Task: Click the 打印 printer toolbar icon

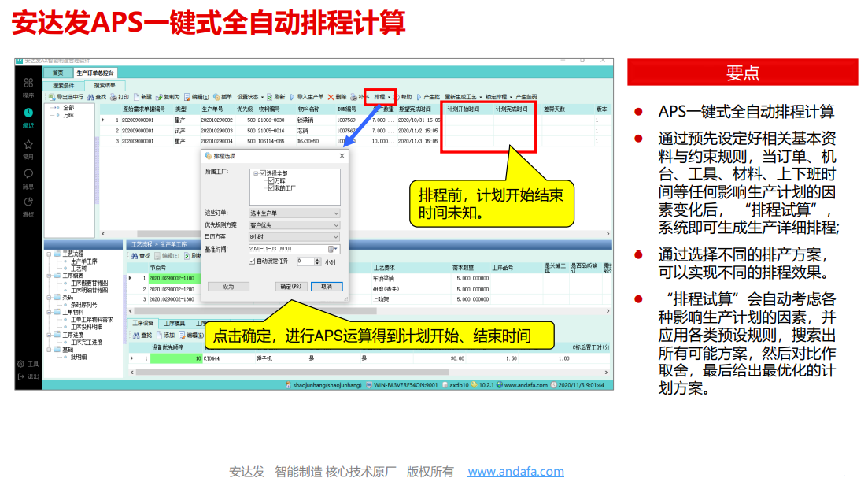Action: (x=113, y=97)
